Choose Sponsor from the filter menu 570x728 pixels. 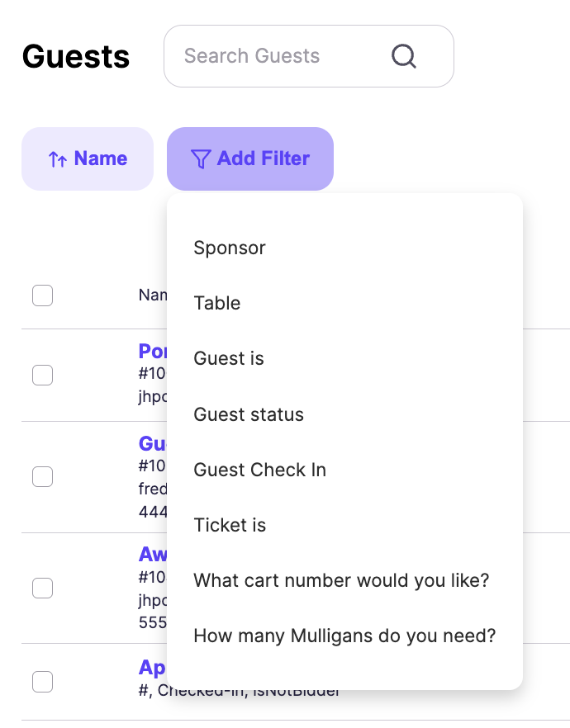point(229,247)
